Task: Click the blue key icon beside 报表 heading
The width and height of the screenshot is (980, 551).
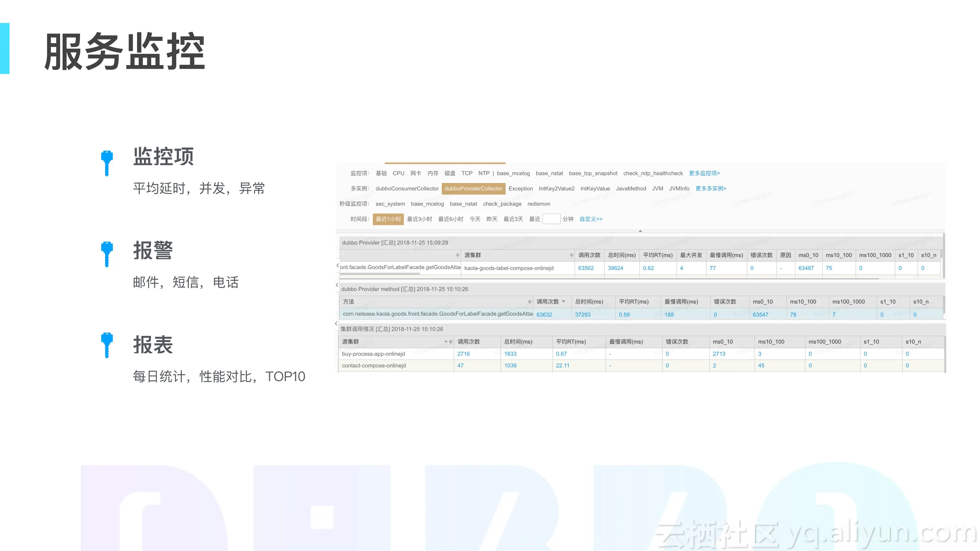Action: 107,345
